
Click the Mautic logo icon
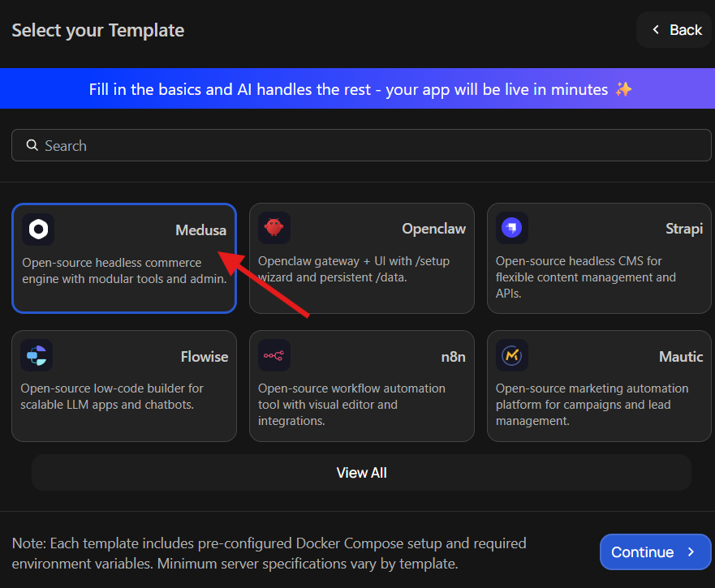tap(512, 356)
